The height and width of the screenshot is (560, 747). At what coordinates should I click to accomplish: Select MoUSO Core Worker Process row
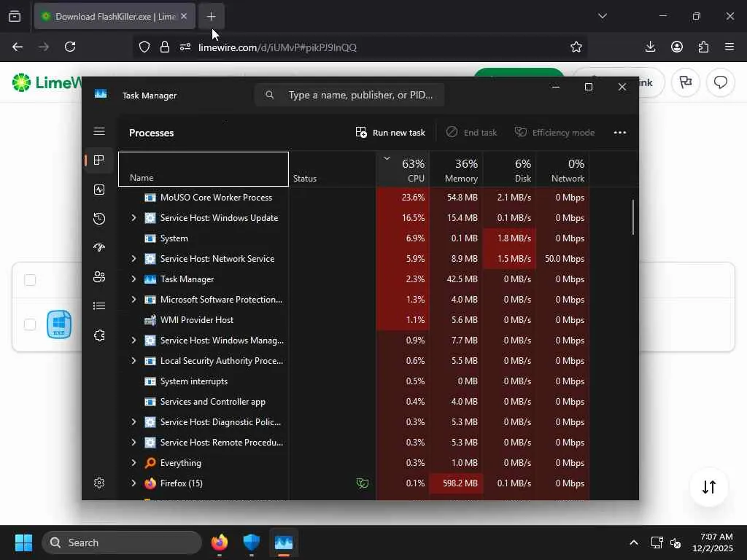point(354,197)
